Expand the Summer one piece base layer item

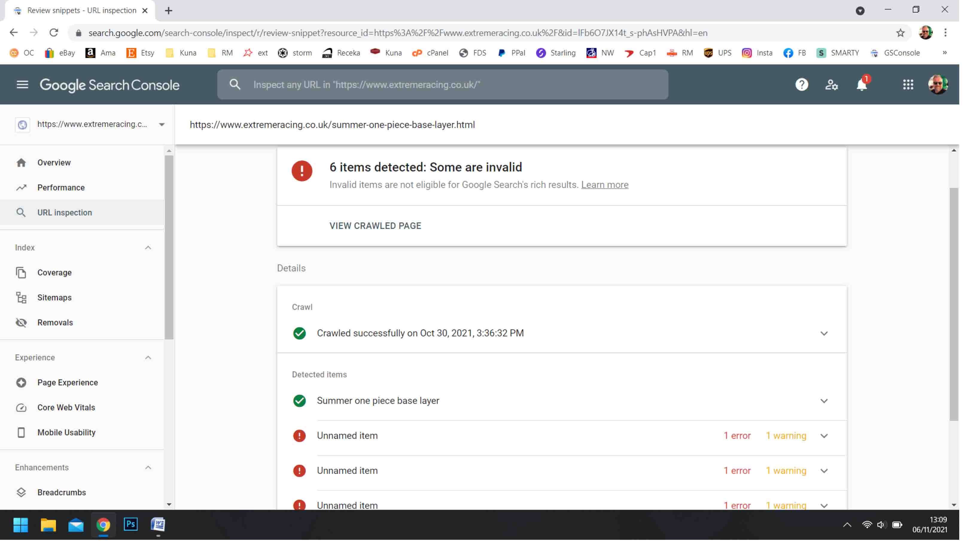click(824, 400)
